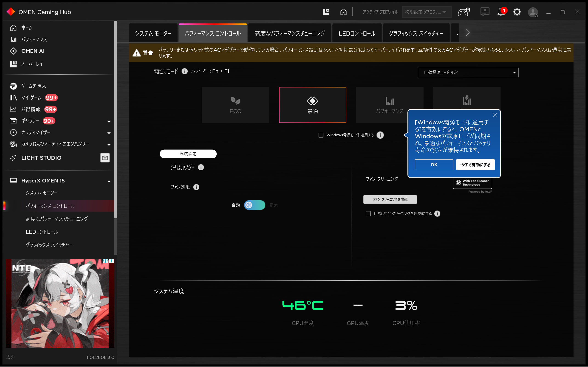Image resolution: width=588 pixels, height=367 pixels.
Task: Click the home icon in the top bar
Action: [x=343, y=12]
